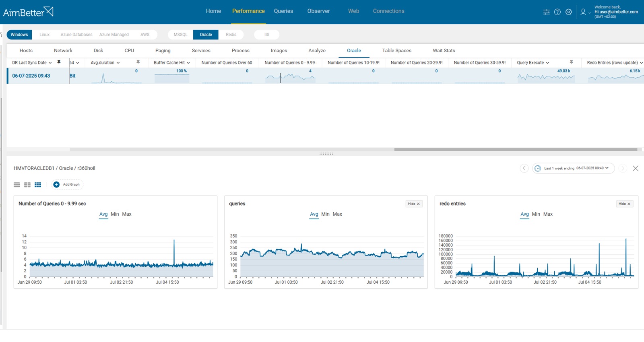Switch to the Hosts tab
The image size is (644, 342).
[x=26, y=51]
